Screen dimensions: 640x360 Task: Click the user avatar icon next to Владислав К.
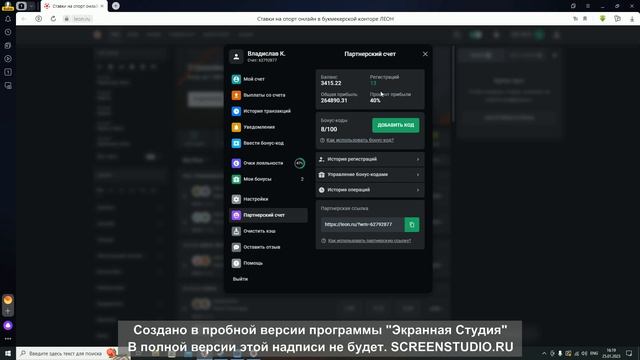pos(236,56)
